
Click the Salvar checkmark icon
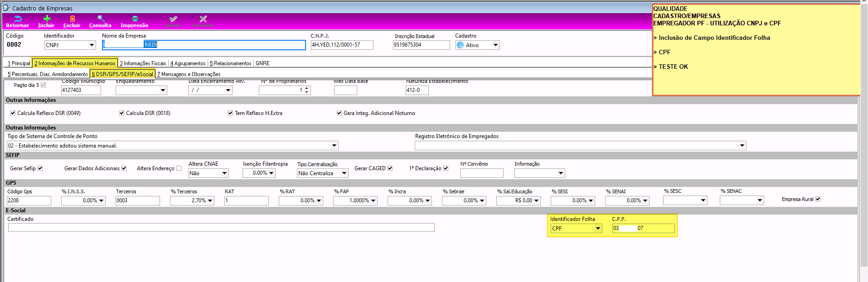click(x=173, y=19)
